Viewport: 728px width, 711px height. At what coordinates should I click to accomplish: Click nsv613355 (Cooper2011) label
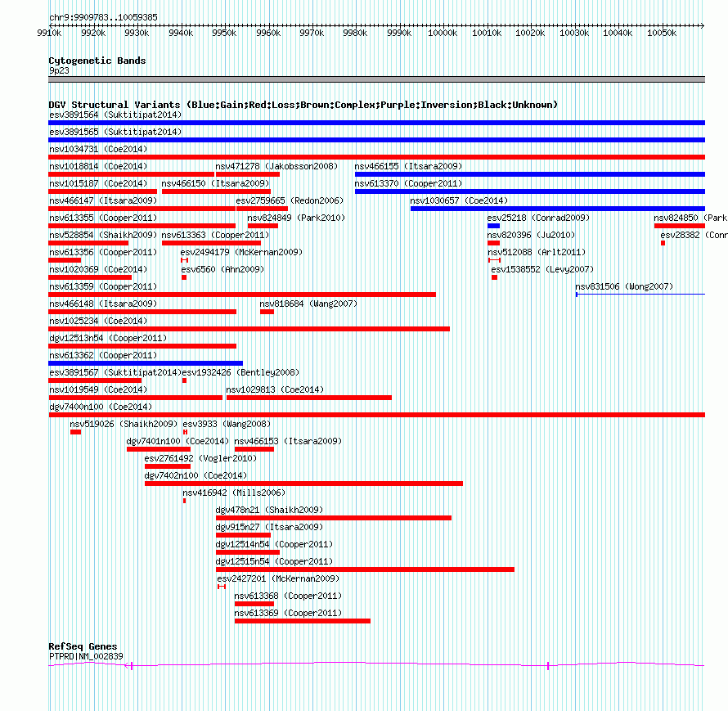tap(103, 218)
